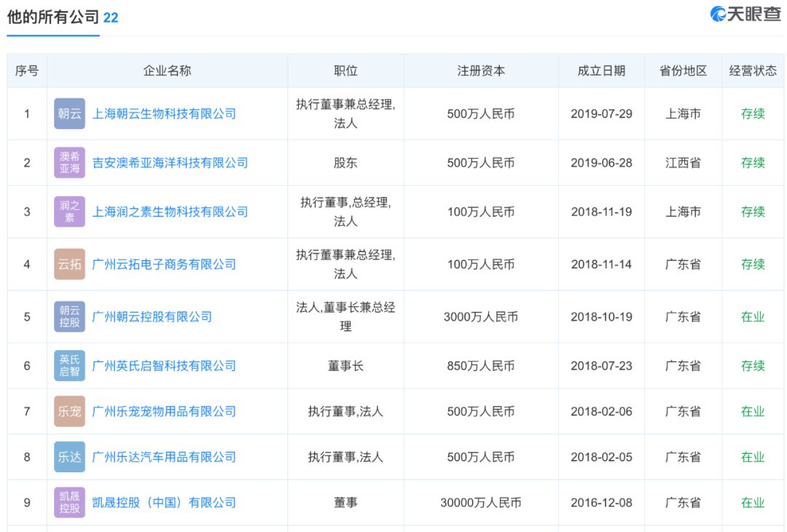Screen dimensions: 787x532
Task: Open 广州乐宠宠物用品有限公司 link
Action: tap(164, 412)
